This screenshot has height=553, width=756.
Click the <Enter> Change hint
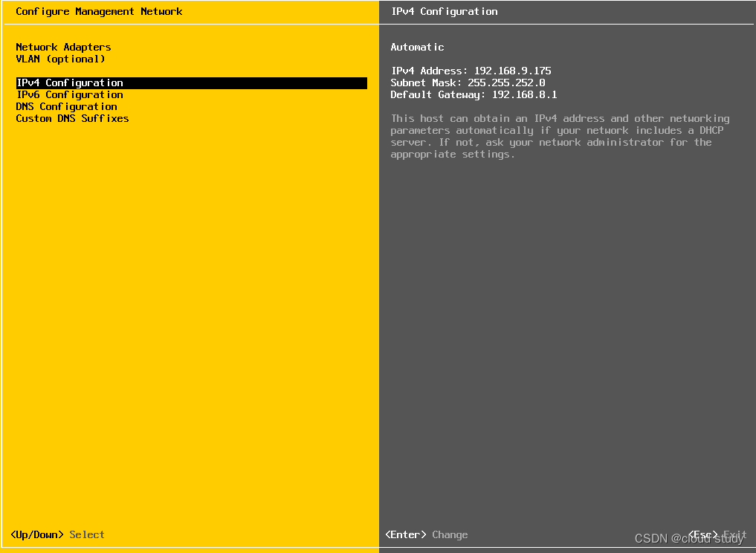(427, 534)
